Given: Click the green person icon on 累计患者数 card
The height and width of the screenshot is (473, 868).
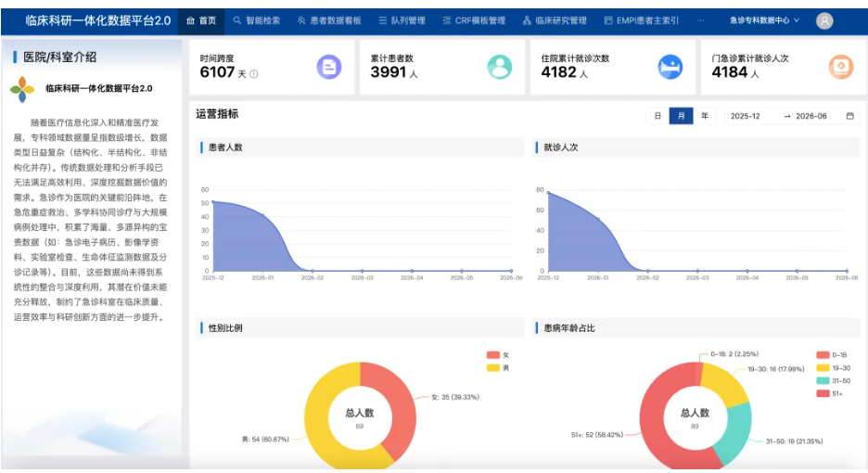Looking at the screenshot, I should click(x=499, y=67).
